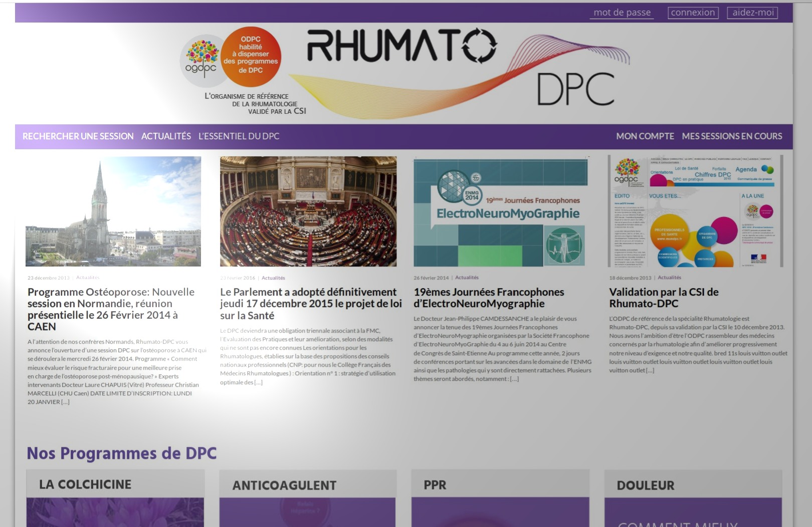Click the OGDPC tree logo
Screen dimensions: 812x527
tap(201, 60)
